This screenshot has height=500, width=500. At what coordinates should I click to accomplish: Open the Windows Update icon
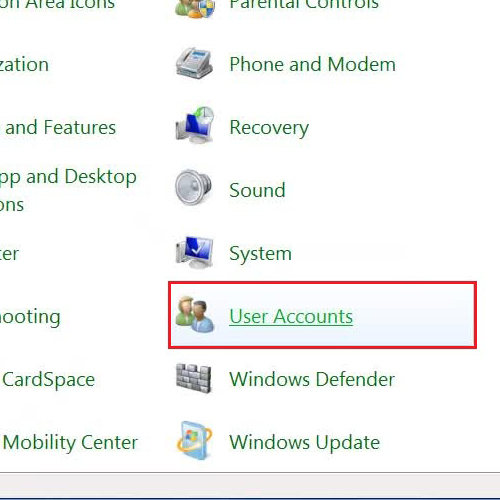194,441
